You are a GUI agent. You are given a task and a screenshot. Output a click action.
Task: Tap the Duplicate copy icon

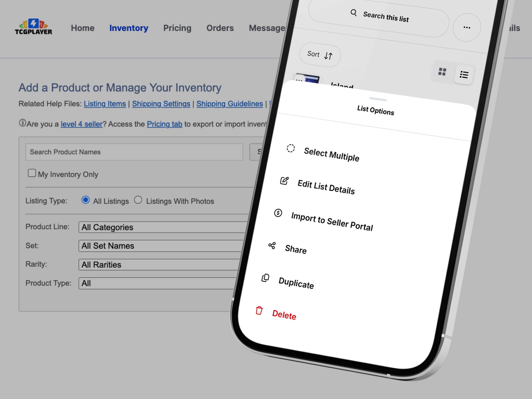point(265,278)
